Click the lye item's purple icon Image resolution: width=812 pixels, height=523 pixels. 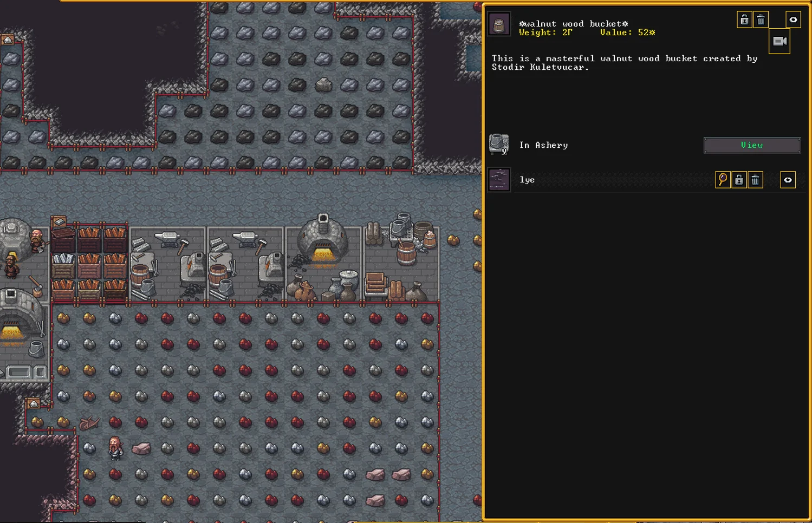coord(499,180)
